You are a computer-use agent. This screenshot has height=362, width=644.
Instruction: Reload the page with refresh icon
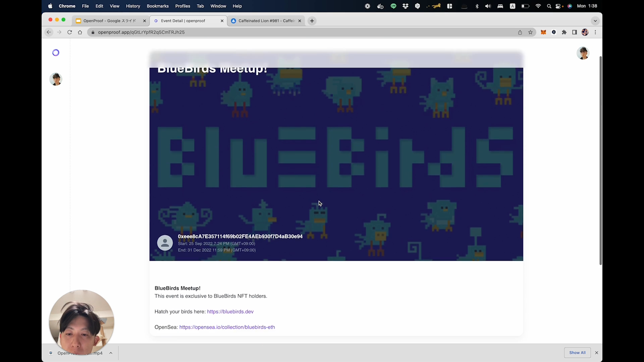pyautogui.click(x=70, y=32)
